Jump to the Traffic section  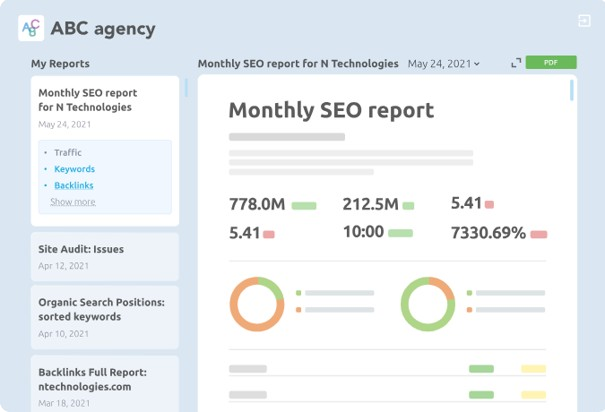(x=68, y=153)
